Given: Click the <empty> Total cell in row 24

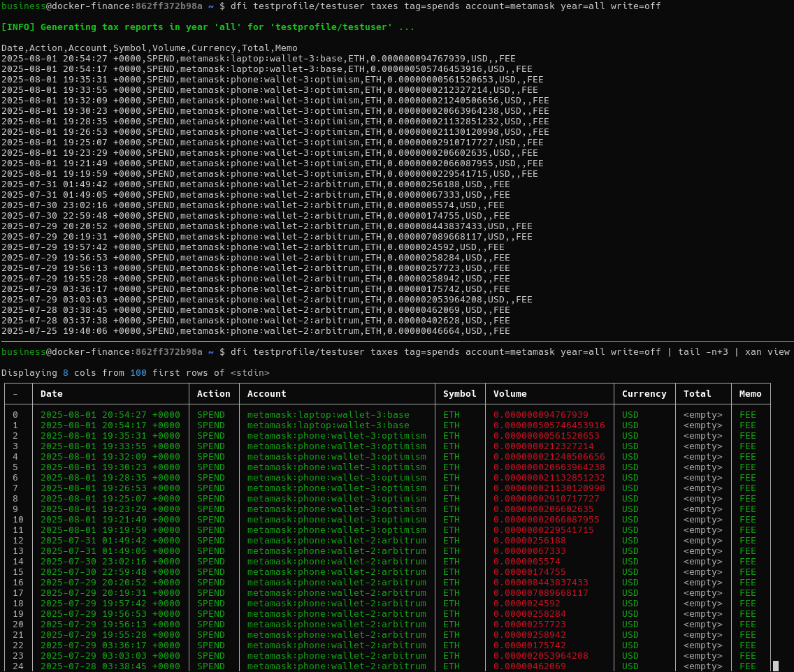Looking at the screenshot, I should [x=702, y=666].
